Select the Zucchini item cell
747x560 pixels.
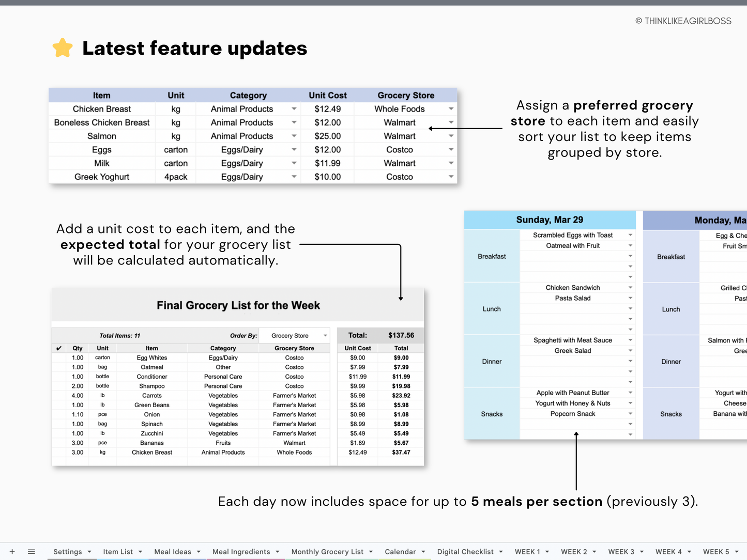point(152,433)
